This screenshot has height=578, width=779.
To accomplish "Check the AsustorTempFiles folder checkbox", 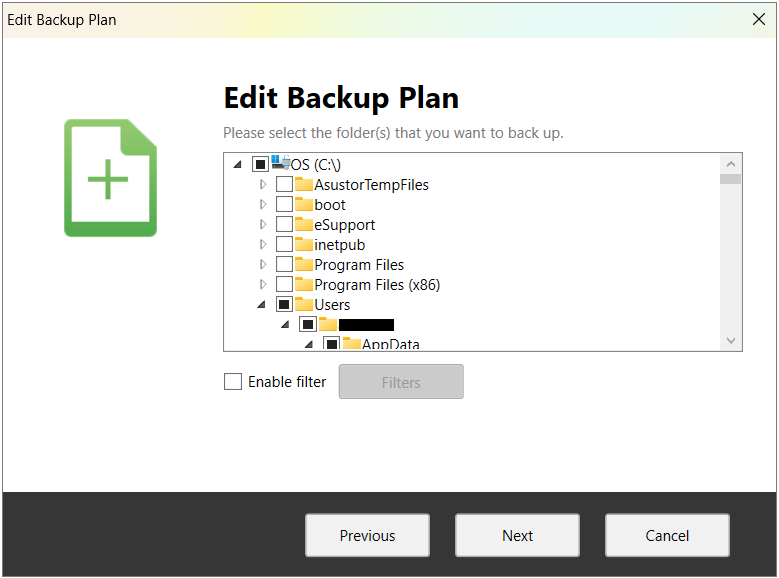I will click(285, 184).
